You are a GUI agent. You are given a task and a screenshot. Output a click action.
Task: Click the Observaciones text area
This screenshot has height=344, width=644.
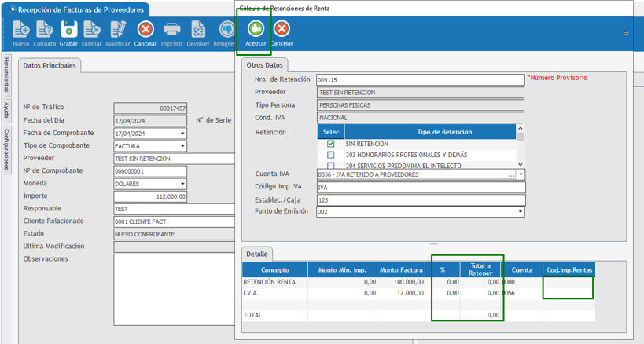coord(175,290)
